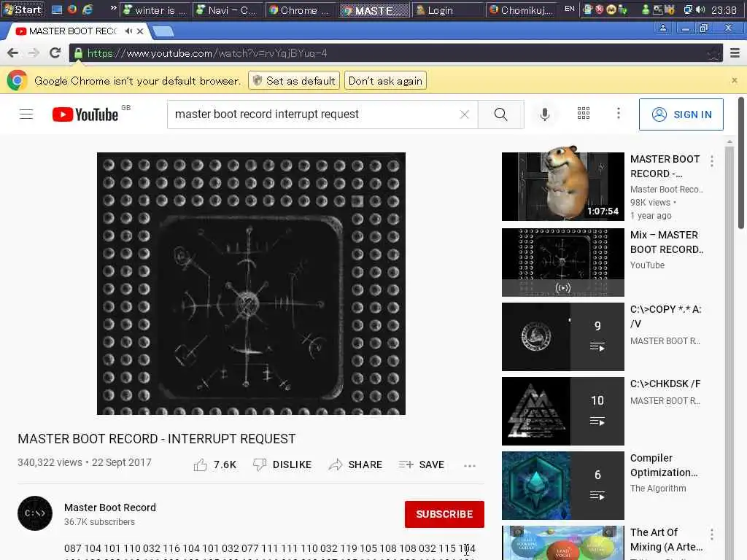Viewport: 747px width, 560px height.
Task: Start voice search with microphone
Action: point(544,114)
